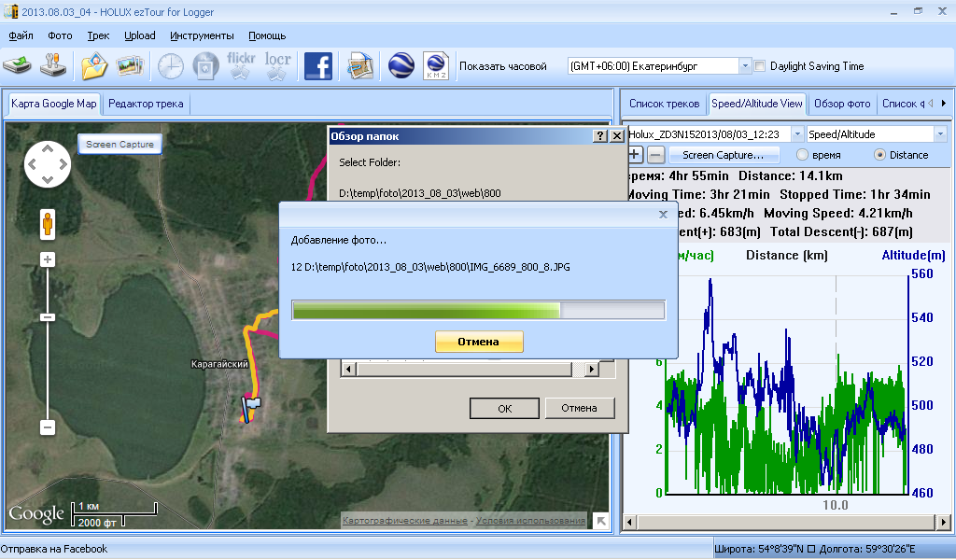
Task: Click the tabs right navigation arrow
Action: [944, 104]
